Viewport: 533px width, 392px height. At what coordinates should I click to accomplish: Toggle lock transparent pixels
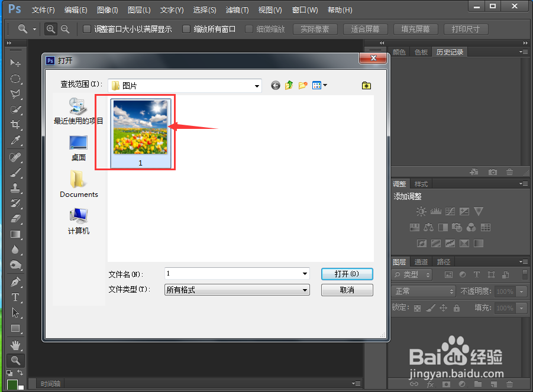(417, 308)
